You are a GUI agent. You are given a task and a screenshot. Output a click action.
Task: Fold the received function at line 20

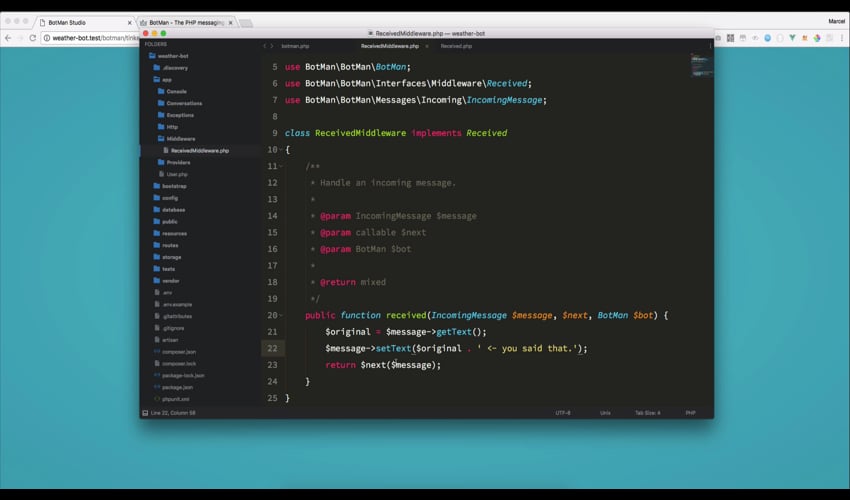coord(281,316)
